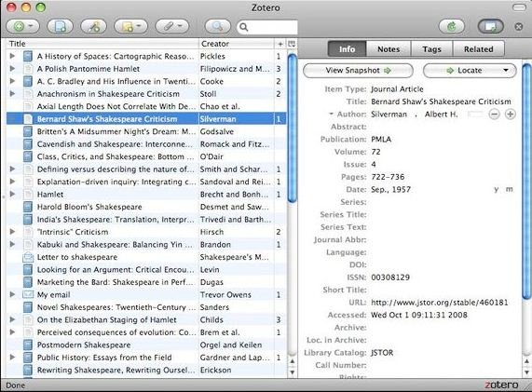Click book icon of Postmodern Shakespeare
This screenshot has width=532, height=392.
coord(28,345)
